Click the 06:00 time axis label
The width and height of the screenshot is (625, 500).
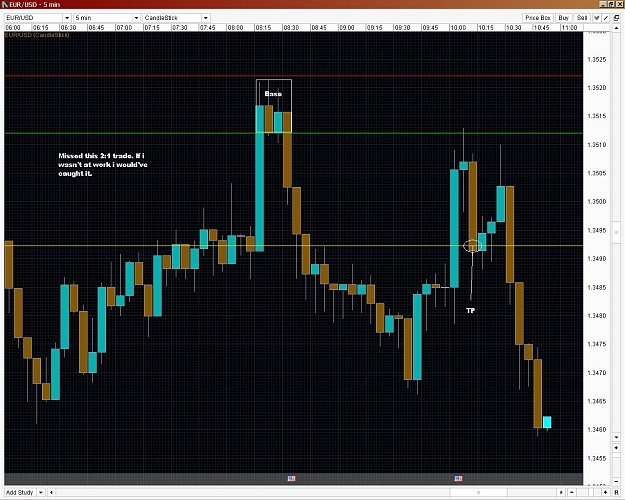pyautogui.click(x=13, y=28)
